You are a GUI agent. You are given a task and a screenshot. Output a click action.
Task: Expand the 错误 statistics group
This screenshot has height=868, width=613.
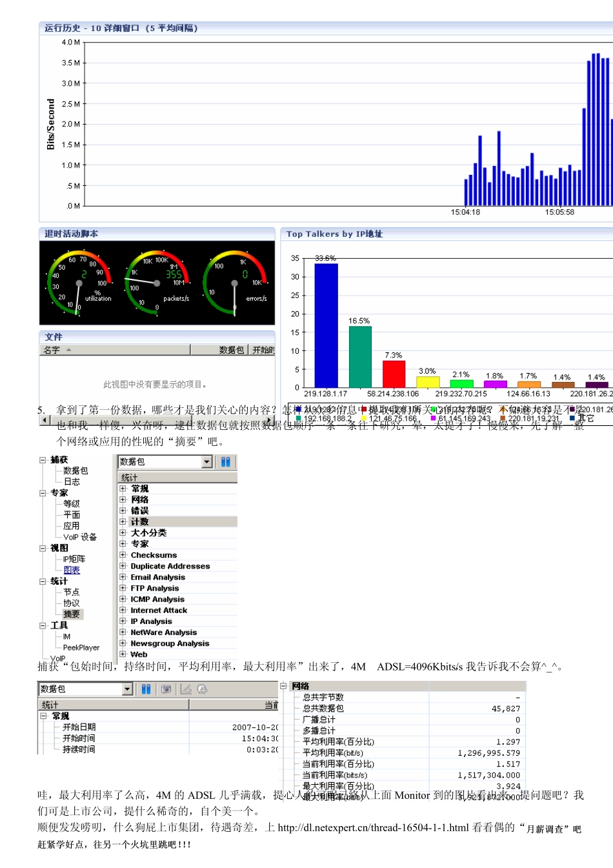[123, 510]
